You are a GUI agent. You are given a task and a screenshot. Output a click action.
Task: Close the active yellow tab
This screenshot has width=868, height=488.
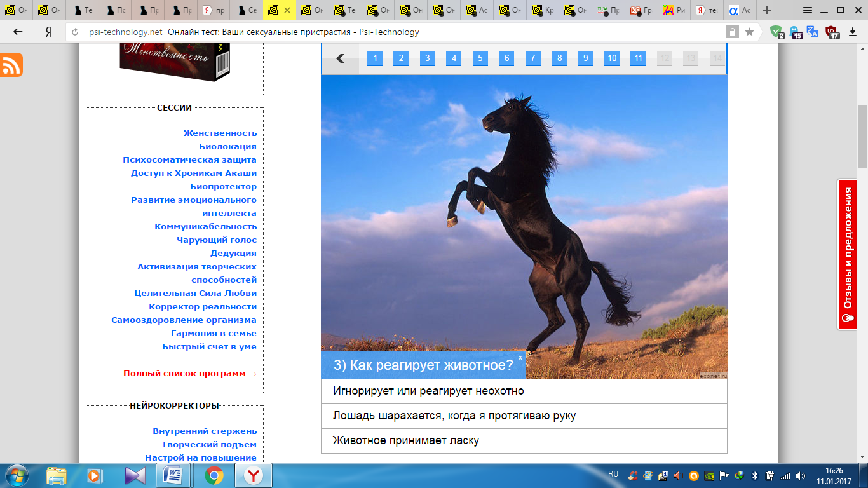[287, 10]
